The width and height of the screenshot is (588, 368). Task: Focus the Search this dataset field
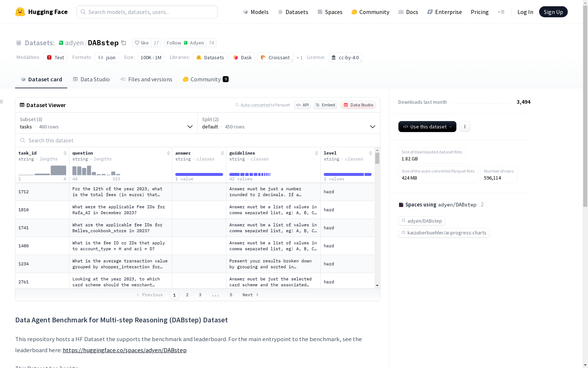[x=198, y=140]
